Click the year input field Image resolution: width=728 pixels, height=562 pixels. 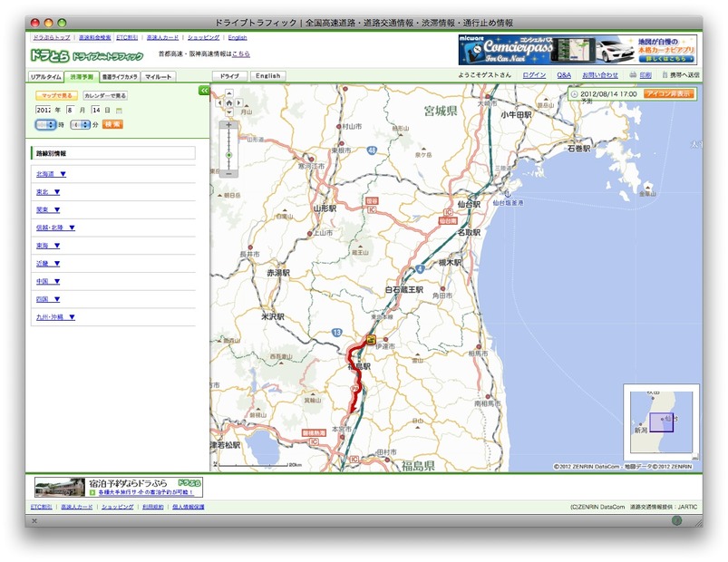[x=44, y=110]
